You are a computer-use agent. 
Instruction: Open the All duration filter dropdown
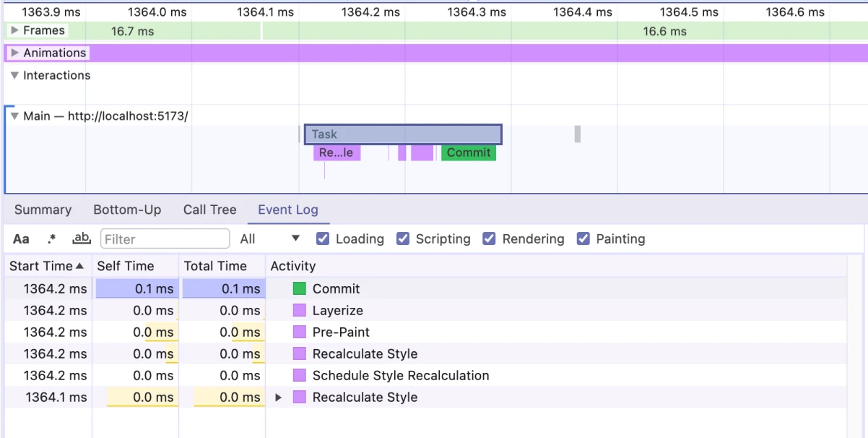point(270,239)
